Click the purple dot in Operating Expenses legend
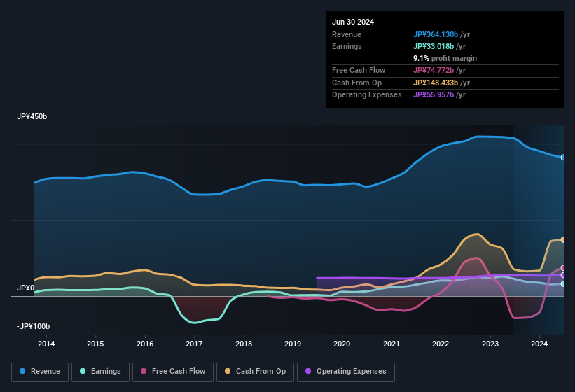Image resolution: width=575 pixels, height=392 pixels. point(308,371)
